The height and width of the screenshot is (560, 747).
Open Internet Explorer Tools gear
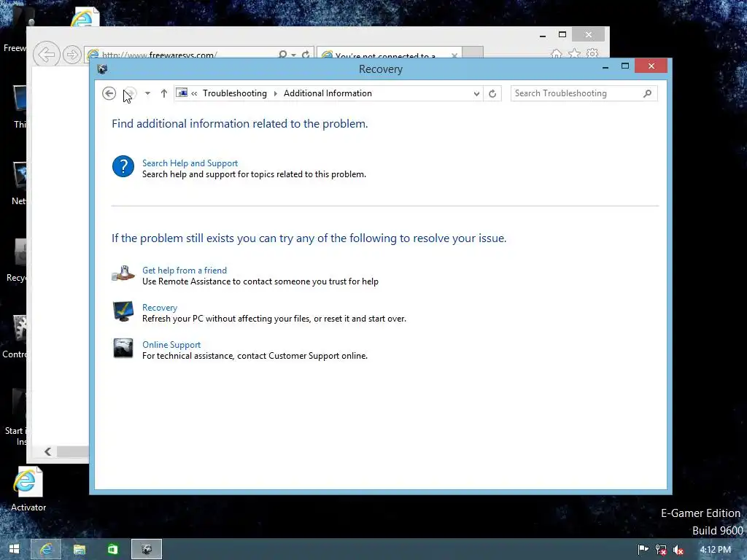tap(592, 53)
